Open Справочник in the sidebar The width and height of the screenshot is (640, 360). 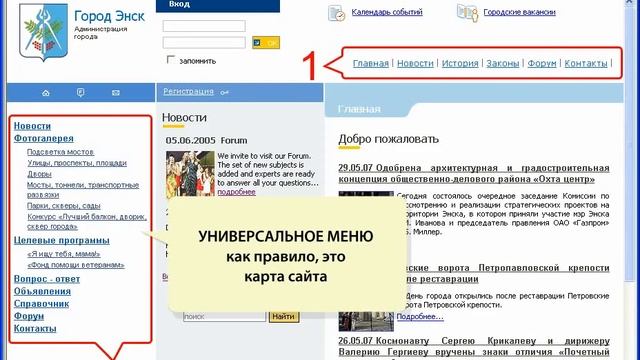point(41,304)
